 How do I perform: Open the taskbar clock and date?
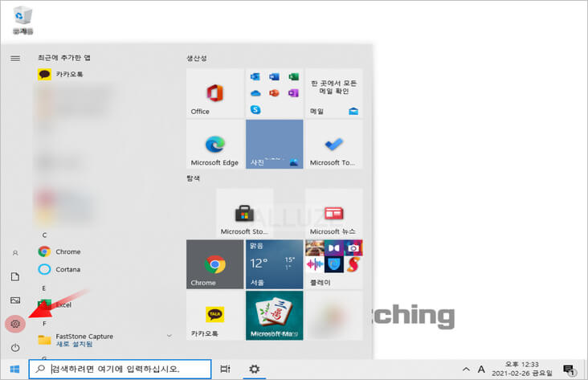coord(521,369)
